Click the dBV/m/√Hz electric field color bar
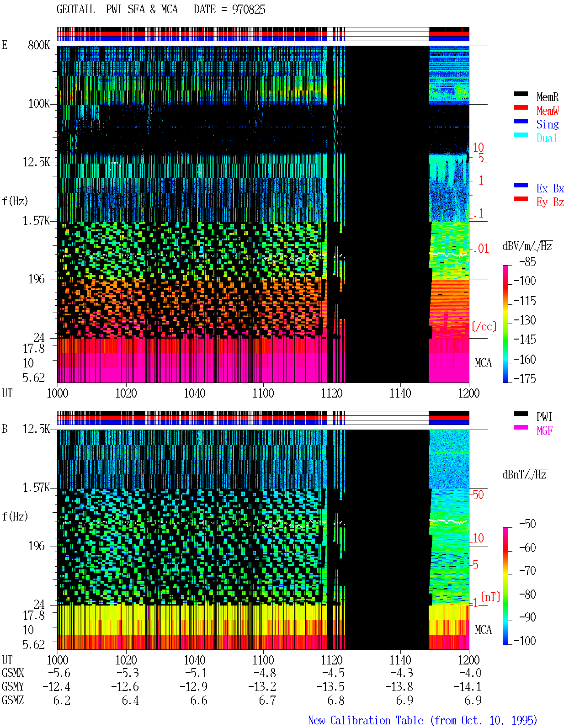This screenshot has height=728, width=585. [505, 324]
